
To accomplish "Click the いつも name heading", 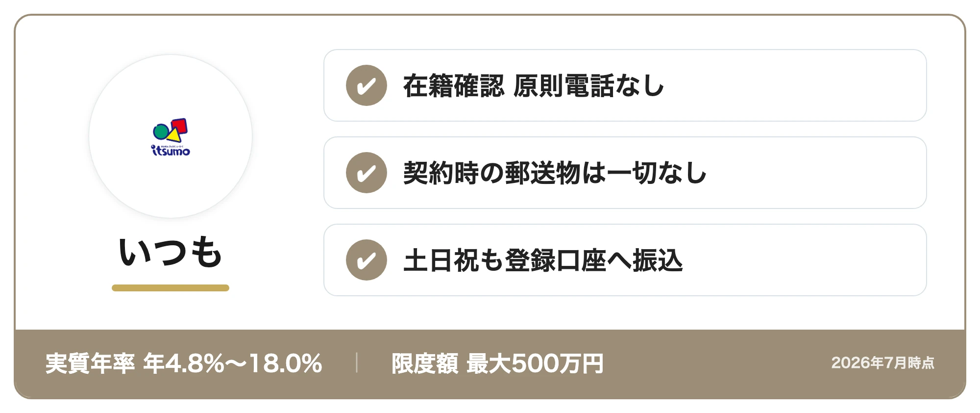I will (x=171, y=252).
